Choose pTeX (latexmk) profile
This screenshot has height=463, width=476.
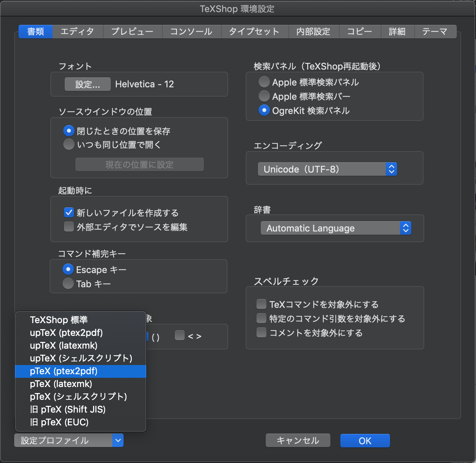(x=81, y=384)
